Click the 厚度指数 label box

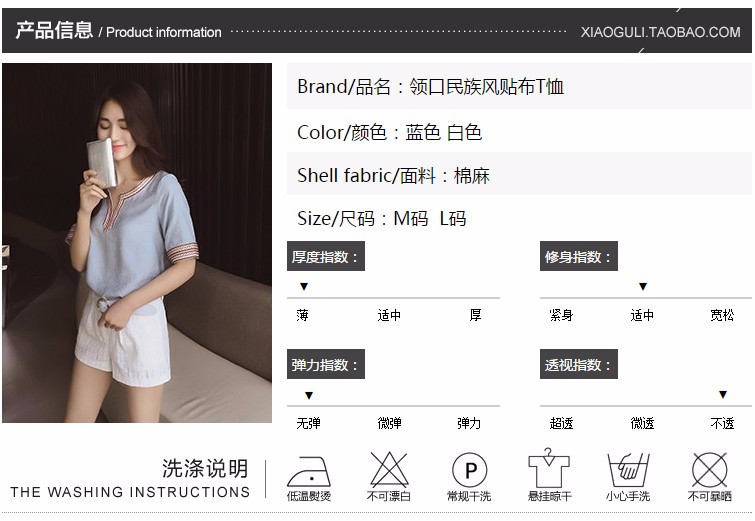[x=325, y=256]
